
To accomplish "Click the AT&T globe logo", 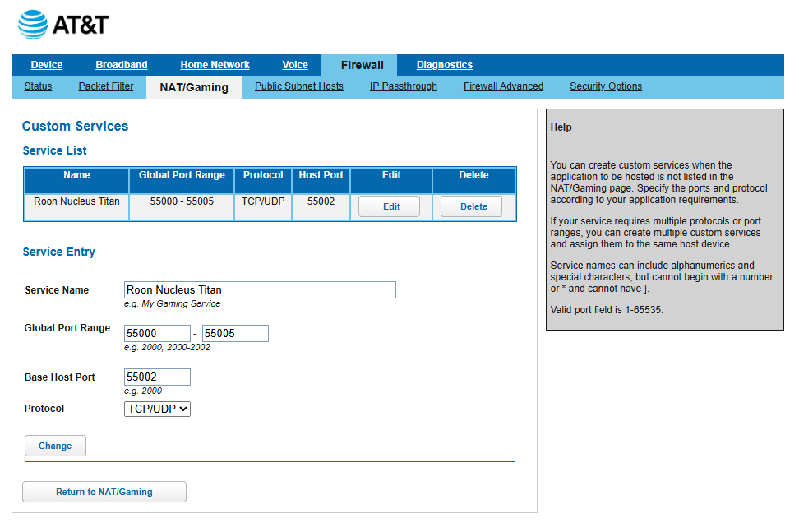I will (x=33, y=25).
